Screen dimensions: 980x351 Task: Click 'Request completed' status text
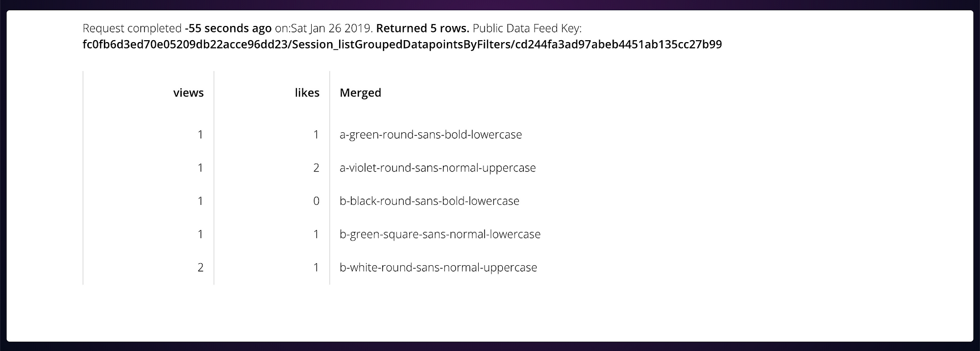(132, 28)
